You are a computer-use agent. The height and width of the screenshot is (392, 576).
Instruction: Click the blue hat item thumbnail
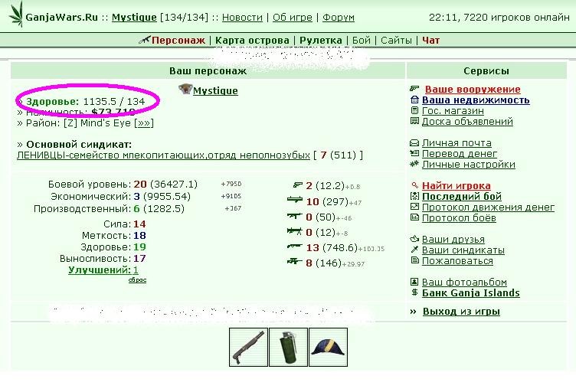coord(328,348)
